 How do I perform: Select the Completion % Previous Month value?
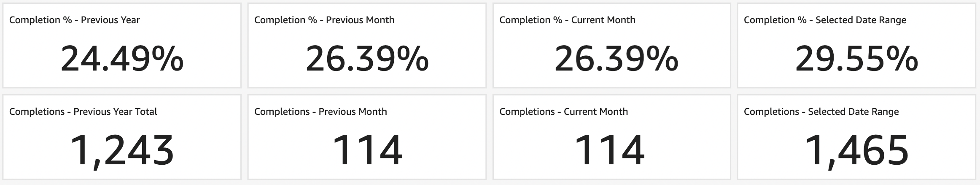(367, 59)
